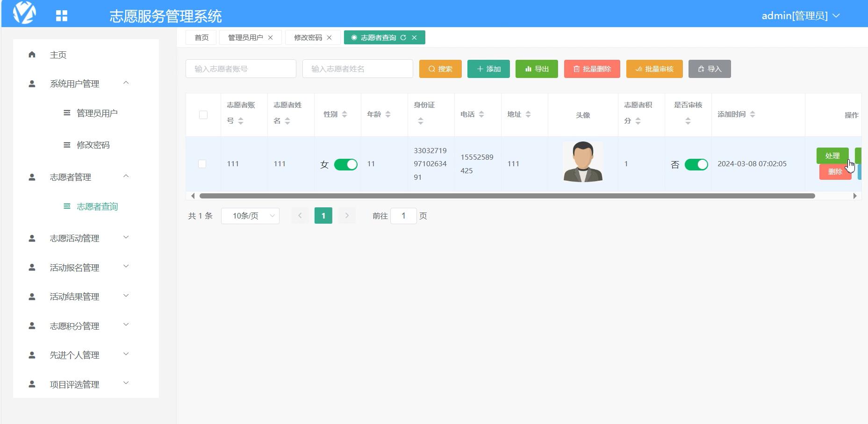The width and height of the screenshot is (868, 424).
Task: Check the select-all checkbox in table header
Action: (x=203, y=115)
